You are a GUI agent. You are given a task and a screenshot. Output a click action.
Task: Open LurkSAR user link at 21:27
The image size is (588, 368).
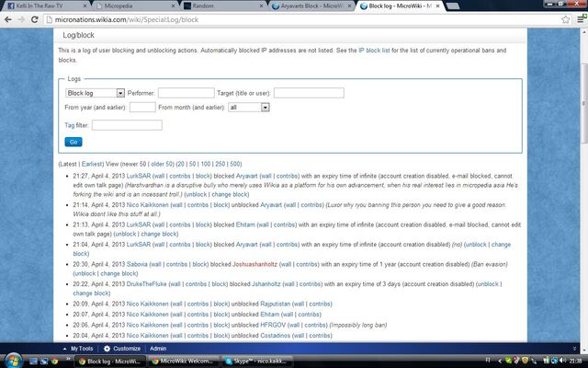tap(139, 176)
